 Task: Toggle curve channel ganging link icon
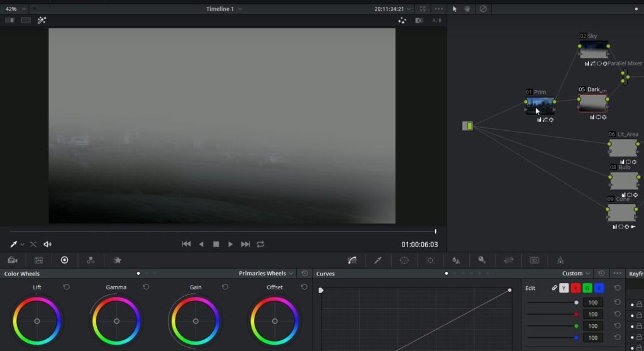(x=554, y=288)
